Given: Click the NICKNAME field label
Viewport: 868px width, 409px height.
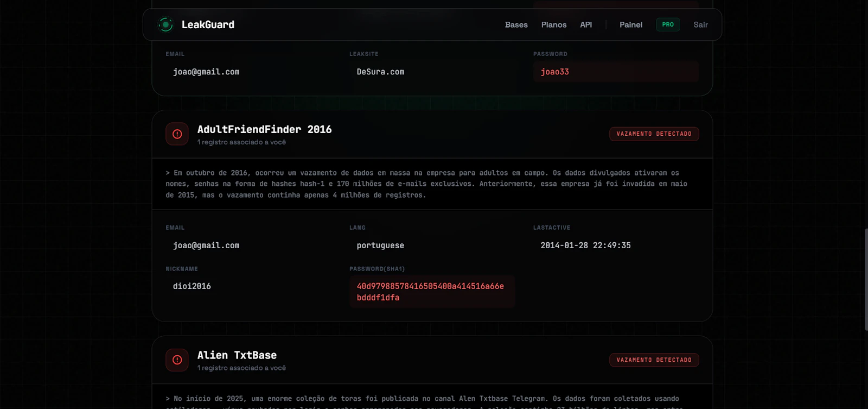Looking at the screenshot, I should pos(182,269).
